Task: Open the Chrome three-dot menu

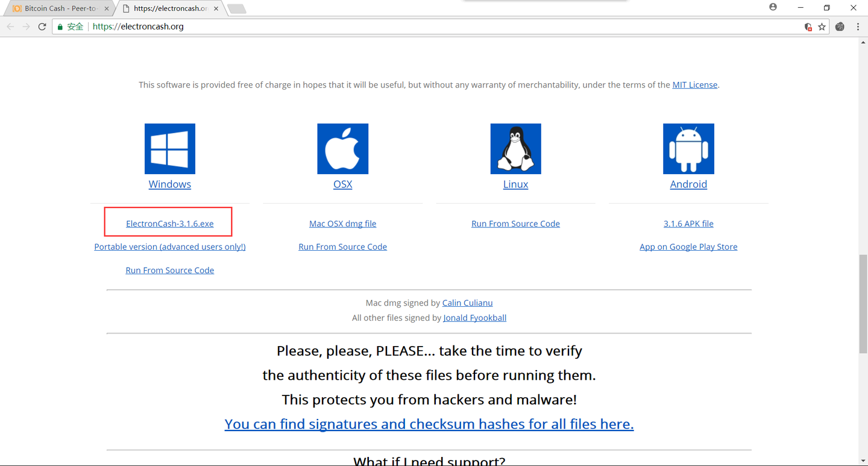Action: (858, 27)
